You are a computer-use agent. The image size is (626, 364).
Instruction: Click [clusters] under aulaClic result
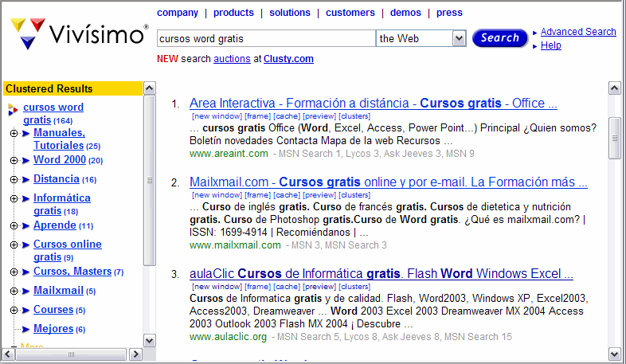click(354, 287)
